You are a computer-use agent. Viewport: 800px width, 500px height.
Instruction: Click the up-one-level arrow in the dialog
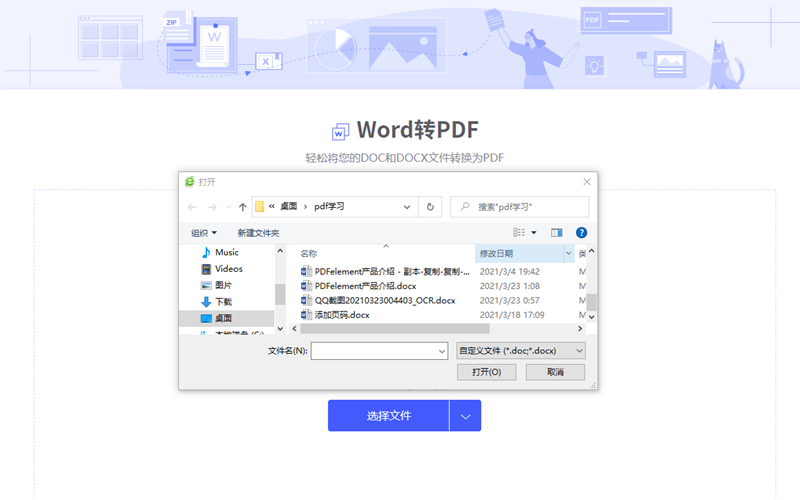pos(242,207)
